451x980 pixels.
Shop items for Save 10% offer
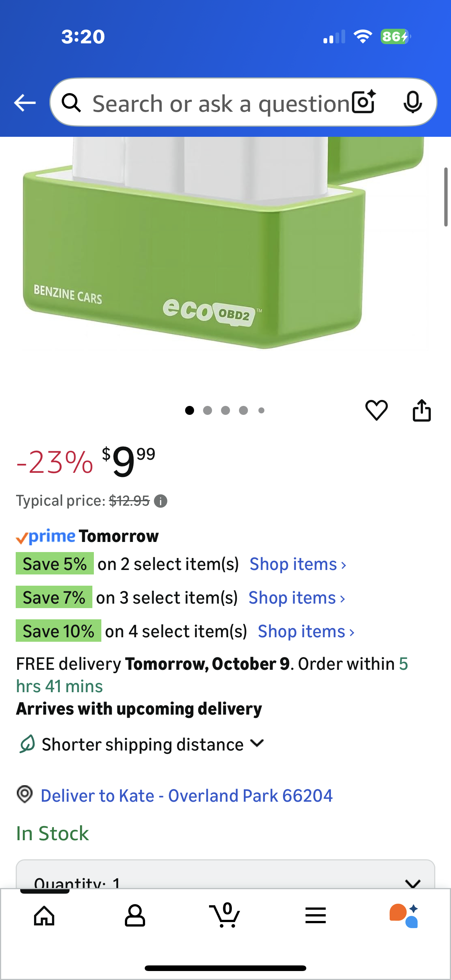306,632
